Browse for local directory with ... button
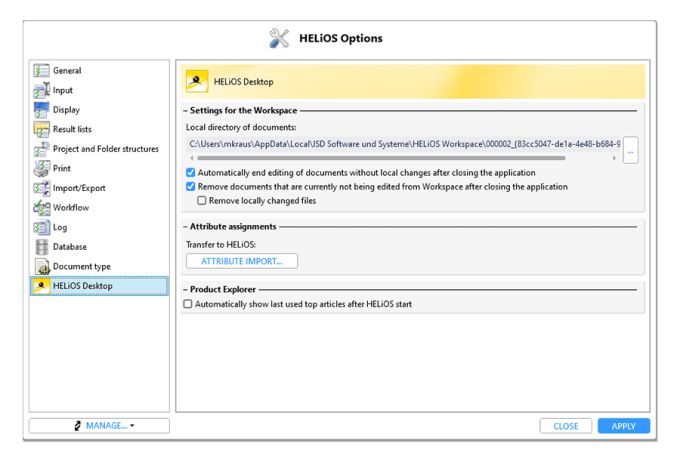This screenshot has height=453, width=680. [x=630, y=150]
